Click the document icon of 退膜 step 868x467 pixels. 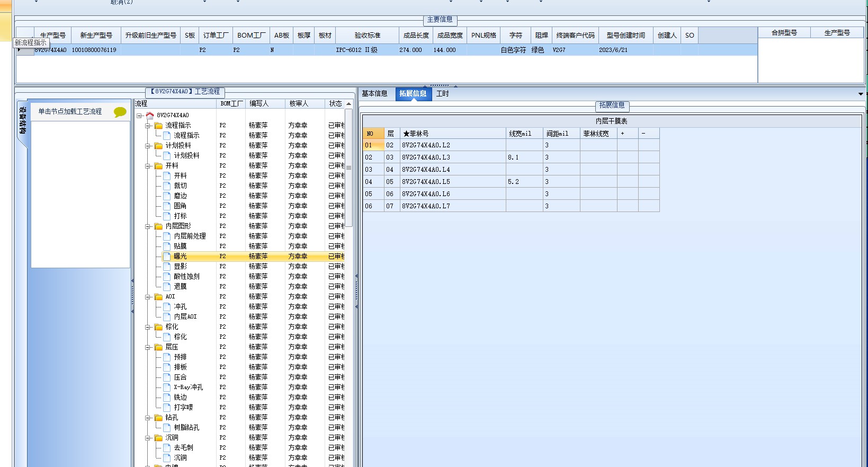coord(167,286)
